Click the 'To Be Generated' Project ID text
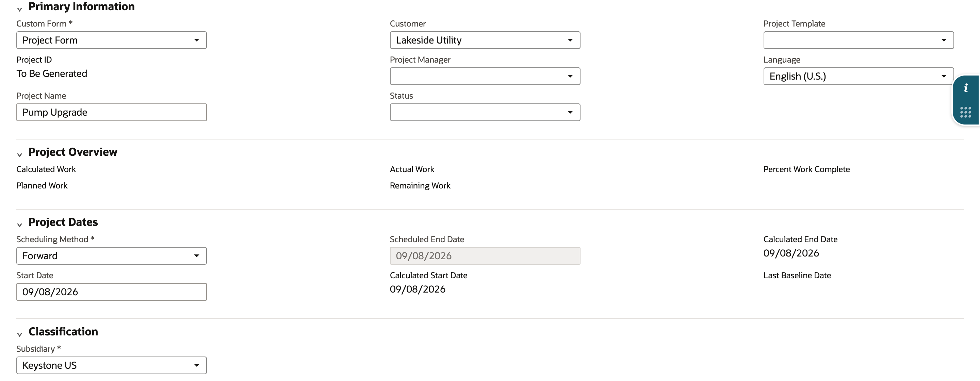Screen dimensions: 980x381 [x=52, y=73]
